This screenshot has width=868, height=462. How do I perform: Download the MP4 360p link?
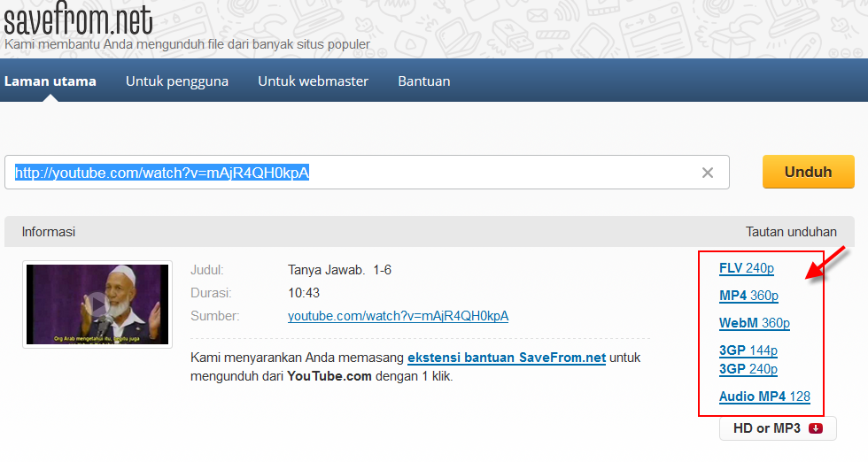[748, 296]
